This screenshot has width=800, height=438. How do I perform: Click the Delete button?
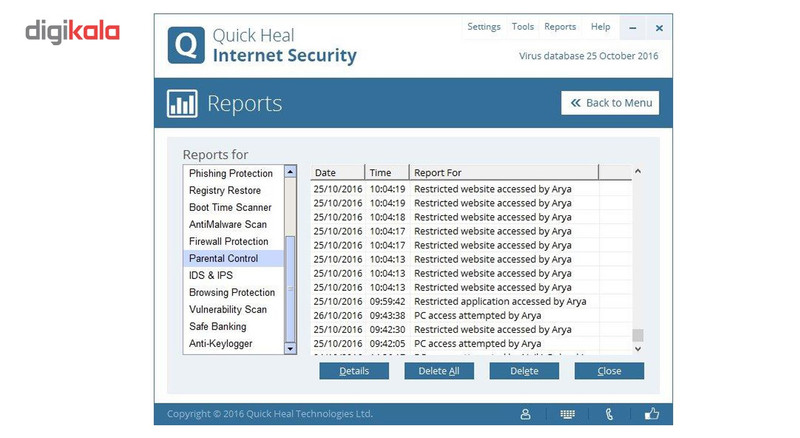pos(524,371)
